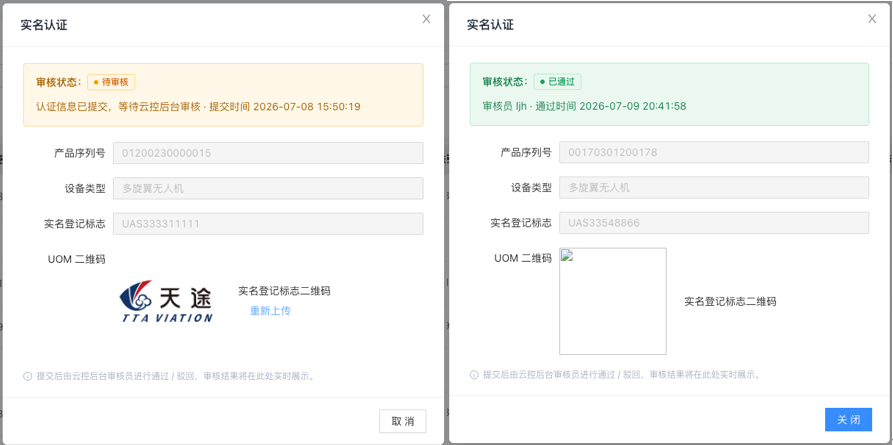The height and width of the screenshot is (445, 893).
Task: Click 产品序列号 field 00170301200178
Action: pyautogui.click(x=714, y=152)
